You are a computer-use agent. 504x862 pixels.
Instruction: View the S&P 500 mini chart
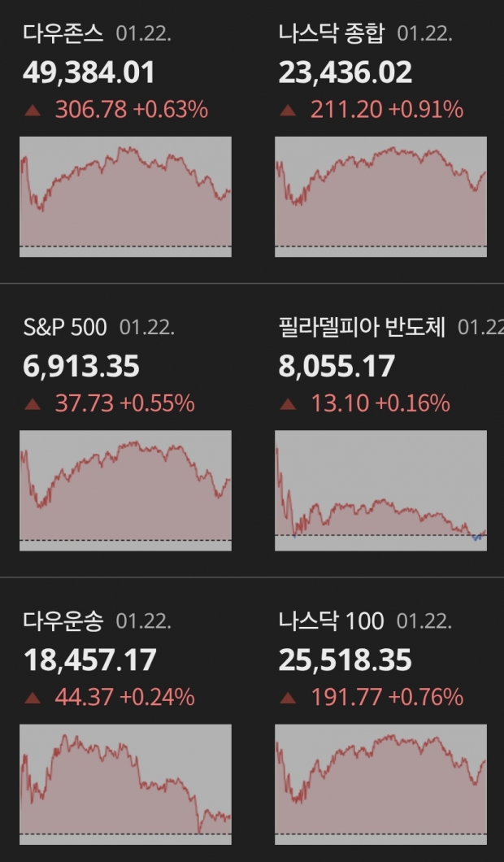[125, 490]
